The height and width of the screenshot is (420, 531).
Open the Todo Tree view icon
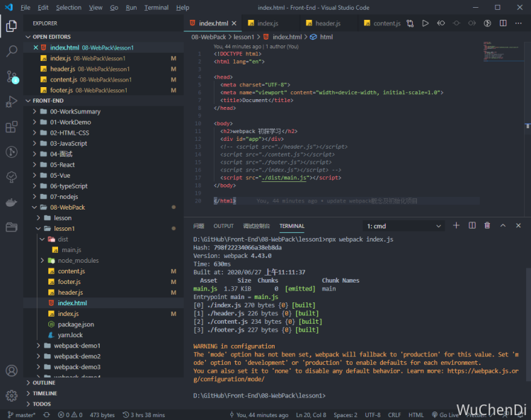tap(11, 177)
